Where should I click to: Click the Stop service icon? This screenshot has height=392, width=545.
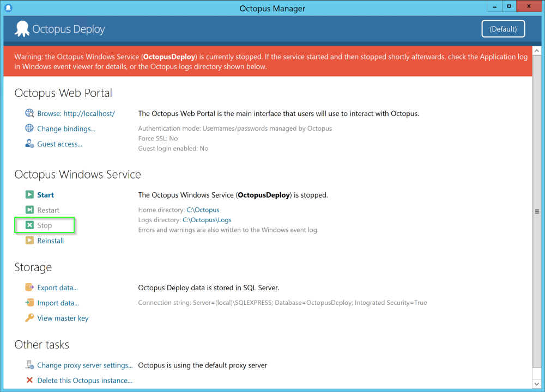[29, 225]
